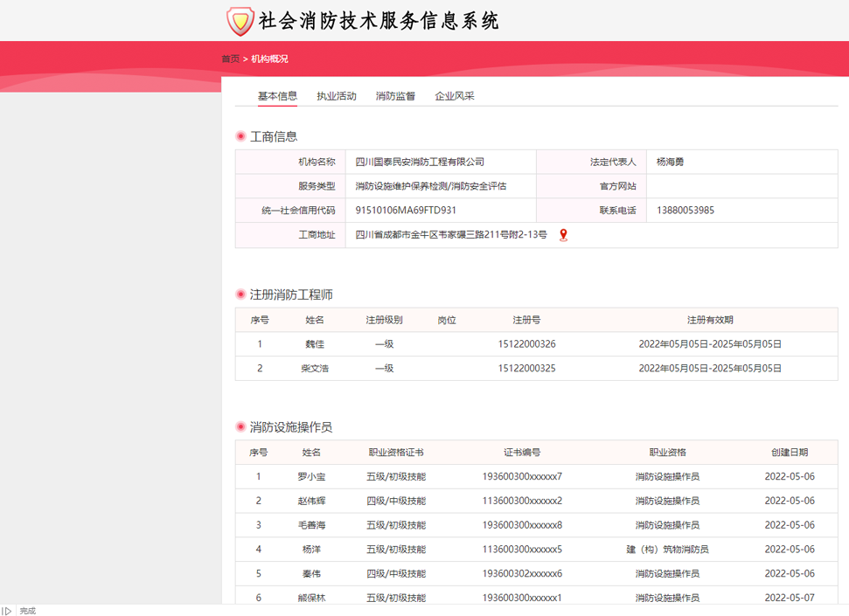Screen dimensions: 849x616
Task: Click certificate number 193600300xxxxxx8
Action: click(x=522, y=525)
